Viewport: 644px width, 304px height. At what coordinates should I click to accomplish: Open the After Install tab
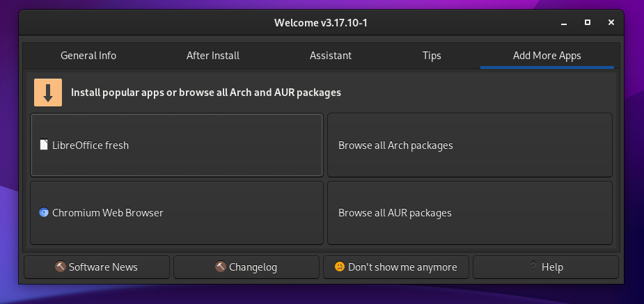[213, 56]
